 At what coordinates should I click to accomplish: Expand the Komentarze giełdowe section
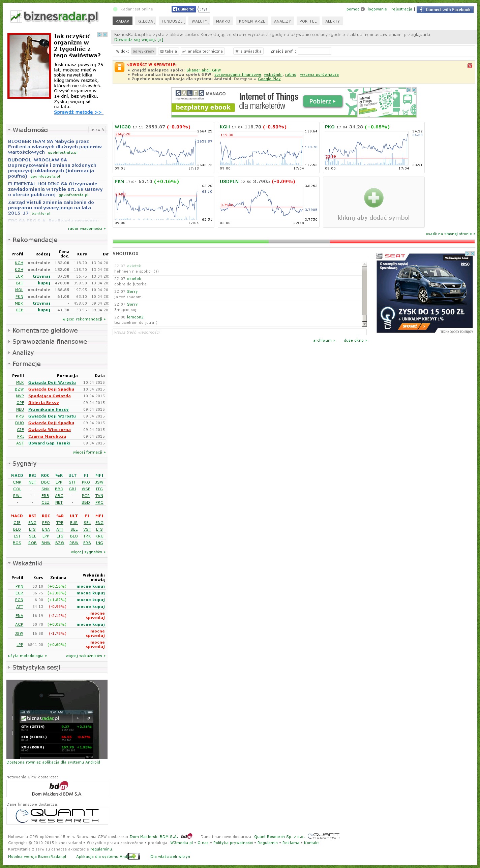pyautogui.click(x=45, y=331)
